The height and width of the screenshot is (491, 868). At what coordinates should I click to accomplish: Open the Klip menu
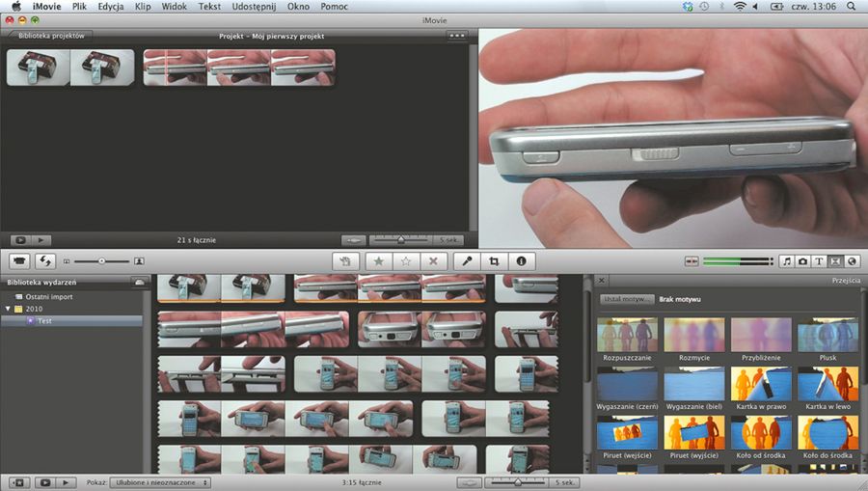(x=143, y=7)
